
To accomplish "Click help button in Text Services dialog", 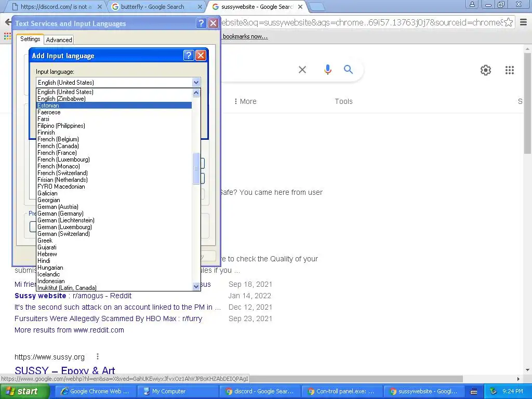I will tap(201, 23).
